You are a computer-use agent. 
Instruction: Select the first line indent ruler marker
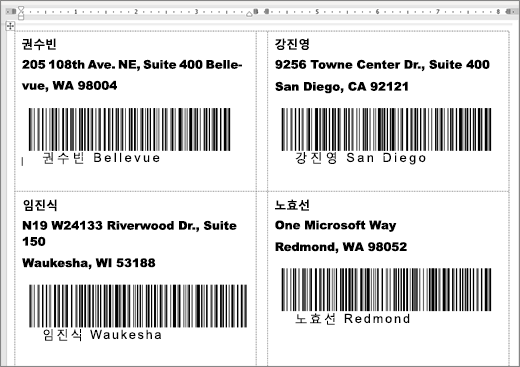coord(21,8)
